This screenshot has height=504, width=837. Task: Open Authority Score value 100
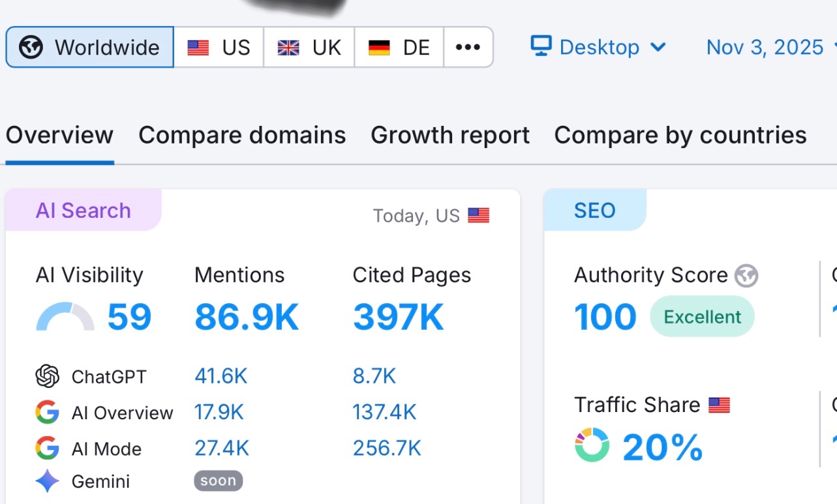coord(605,317)
